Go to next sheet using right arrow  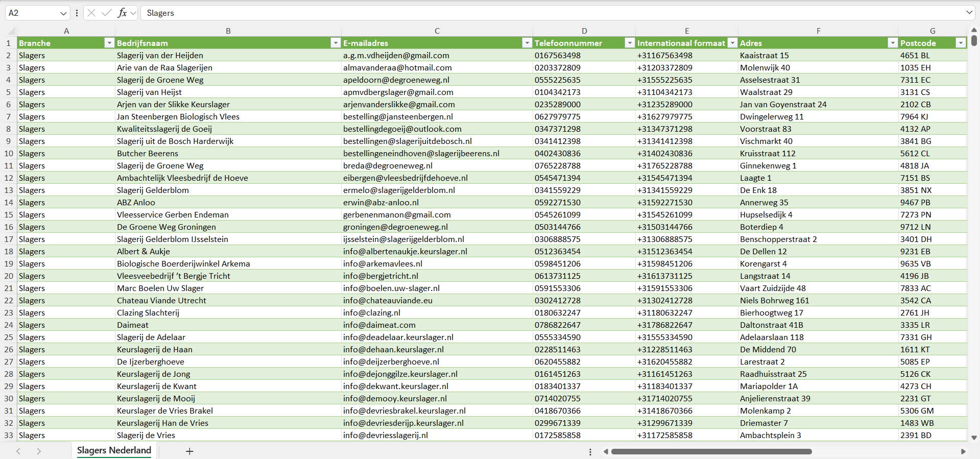[x=39, y=451]
